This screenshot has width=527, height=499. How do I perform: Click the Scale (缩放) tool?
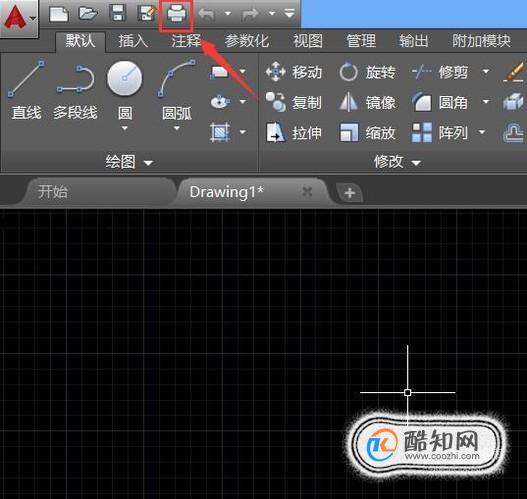point(367,133)
